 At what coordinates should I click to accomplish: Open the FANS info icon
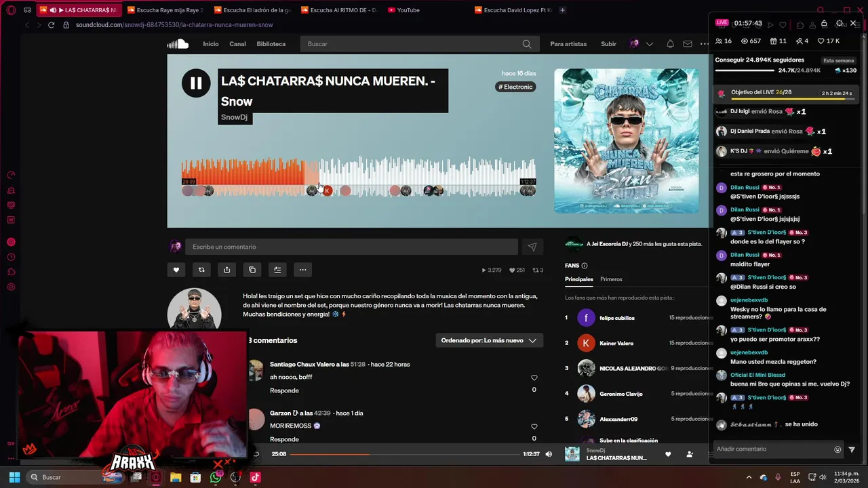point(585,266)
